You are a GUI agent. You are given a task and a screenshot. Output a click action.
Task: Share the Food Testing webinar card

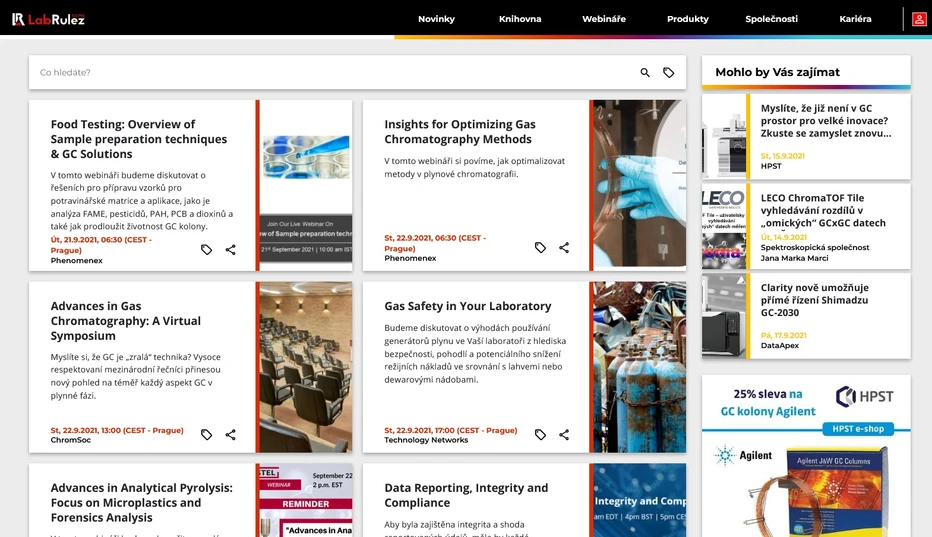(231, 250)
